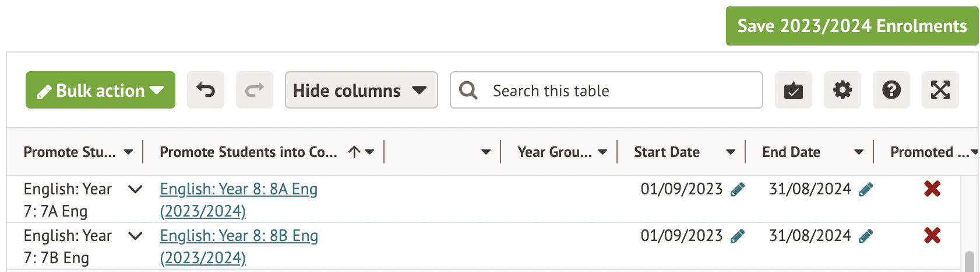Click the greyed redo arrow button

pyautogui.click(x=254, y=90)
